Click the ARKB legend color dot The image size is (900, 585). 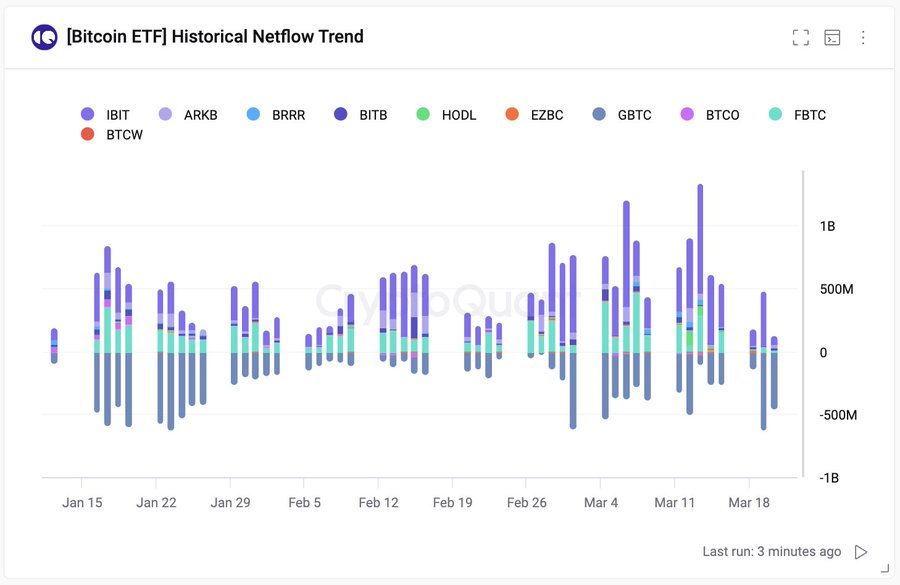point(166,115)
